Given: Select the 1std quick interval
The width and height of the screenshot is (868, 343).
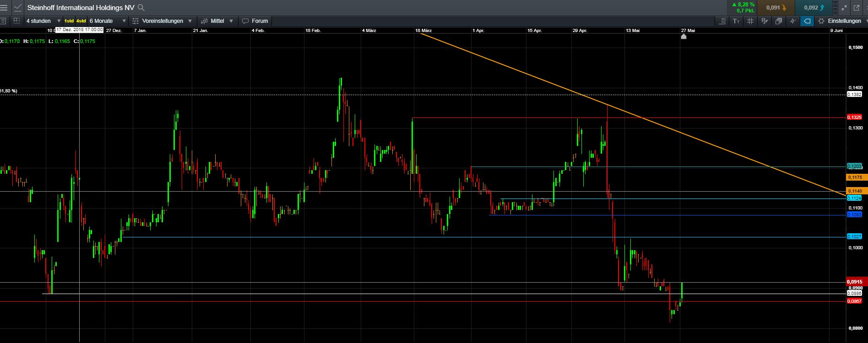Looking at the screenshot, I should [69, 21].
